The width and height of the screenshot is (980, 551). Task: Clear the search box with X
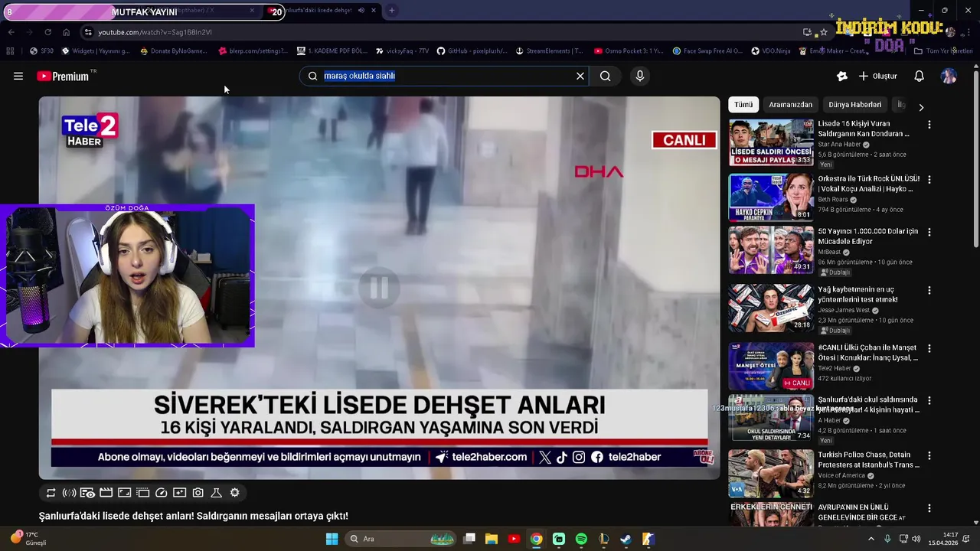580,76
